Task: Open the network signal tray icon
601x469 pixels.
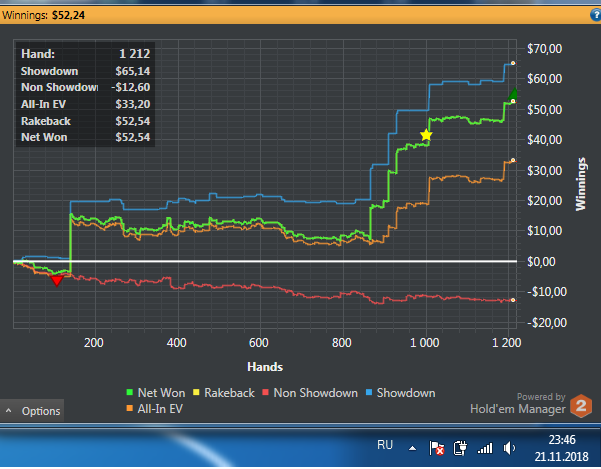Action: coord(484,448)
